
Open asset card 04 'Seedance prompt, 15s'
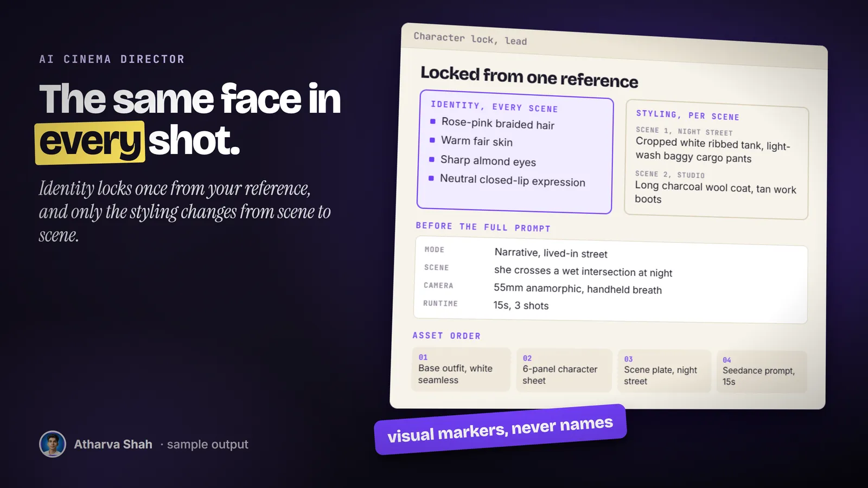click(761, 372)
